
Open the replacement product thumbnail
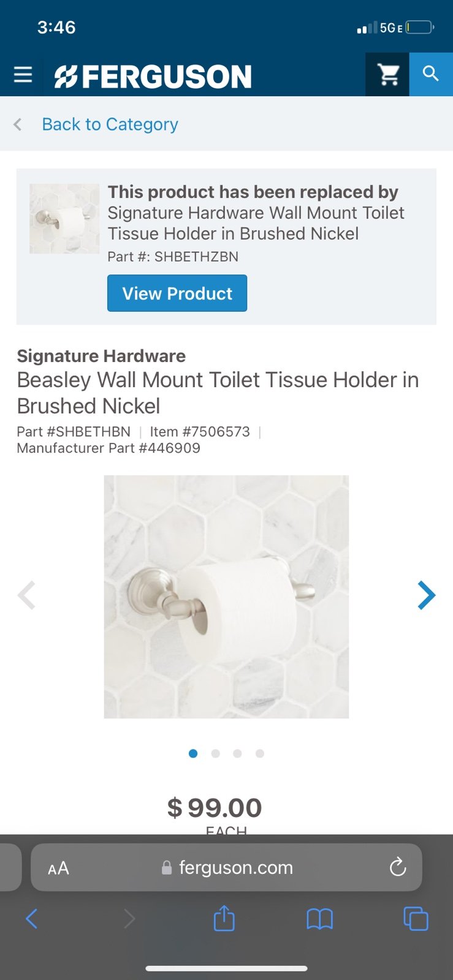(64, 219)
